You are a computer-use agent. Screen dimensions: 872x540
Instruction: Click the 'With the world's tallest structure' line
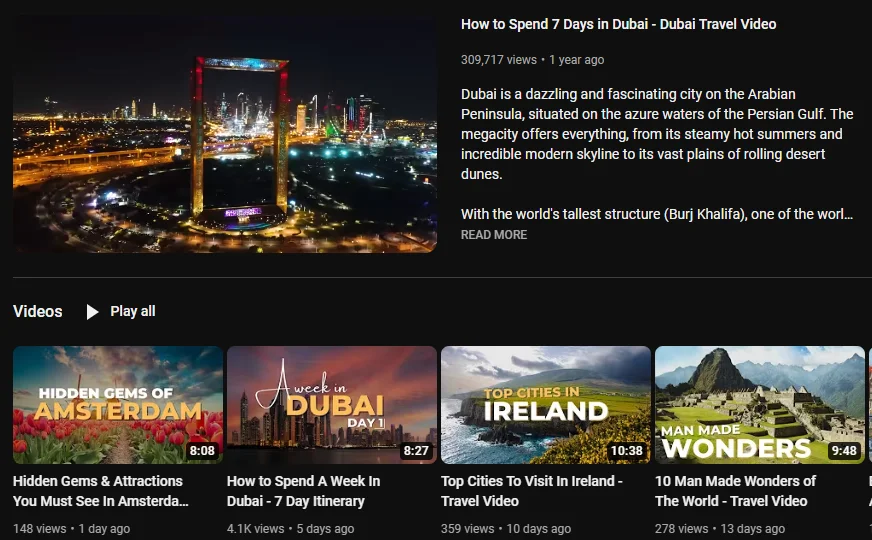657,214
